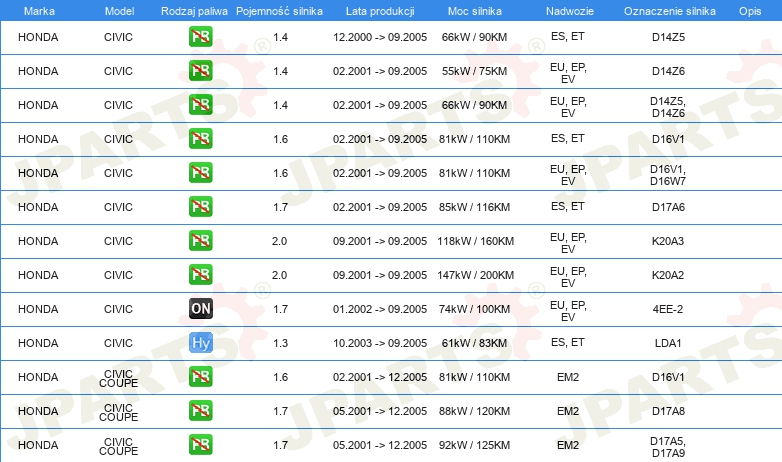The width and height of the screenshot is (782, 462).
Task: Click petrol icon in the D17A6 row
Action: (x=200, y=207)
